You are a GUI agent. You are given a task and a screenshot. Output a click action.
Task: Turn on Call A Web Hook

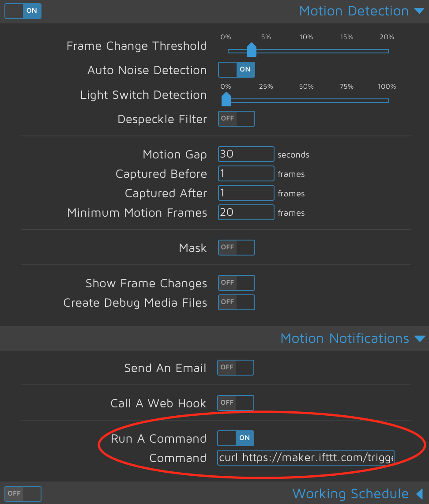click(236, 403)
